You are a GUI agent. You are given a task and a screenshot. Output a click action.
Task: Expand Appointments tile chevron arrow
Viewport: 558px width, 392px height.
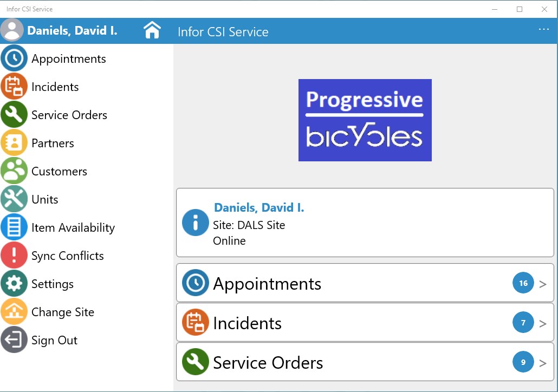[x=543, y=284]
